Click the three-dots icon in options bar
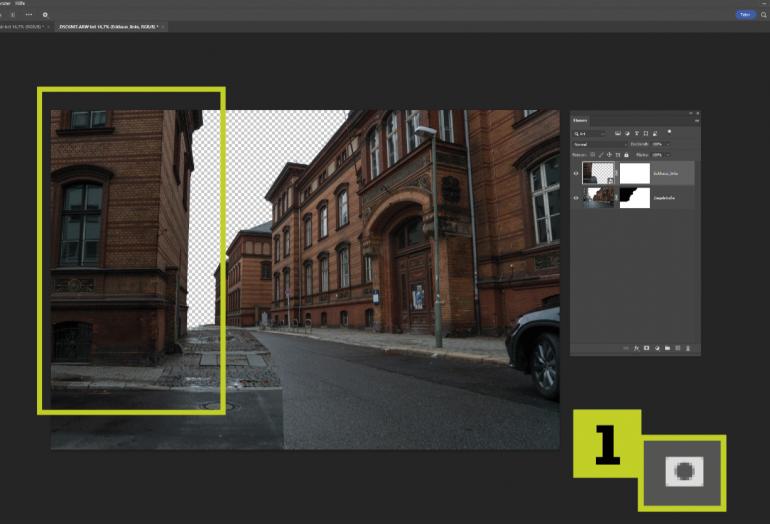Screen dimensions: 770x524 point(28,15)
